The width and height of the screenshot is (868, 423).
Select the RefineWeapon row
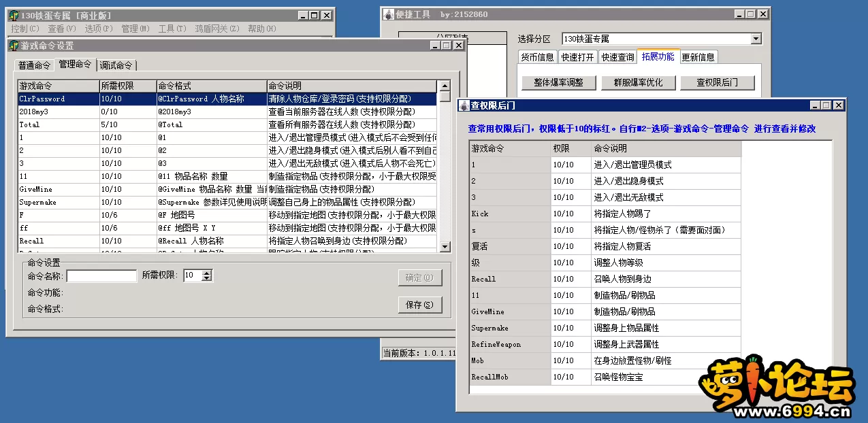point(605,344)
